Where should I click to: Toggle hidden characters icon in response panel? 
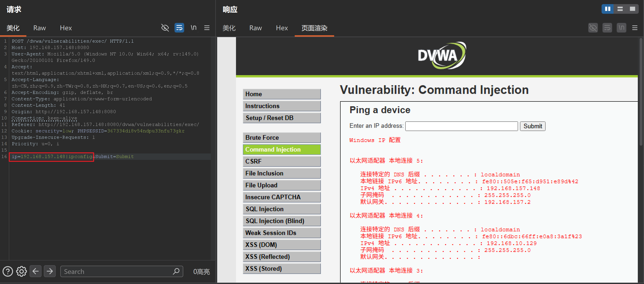click(593, 28)
